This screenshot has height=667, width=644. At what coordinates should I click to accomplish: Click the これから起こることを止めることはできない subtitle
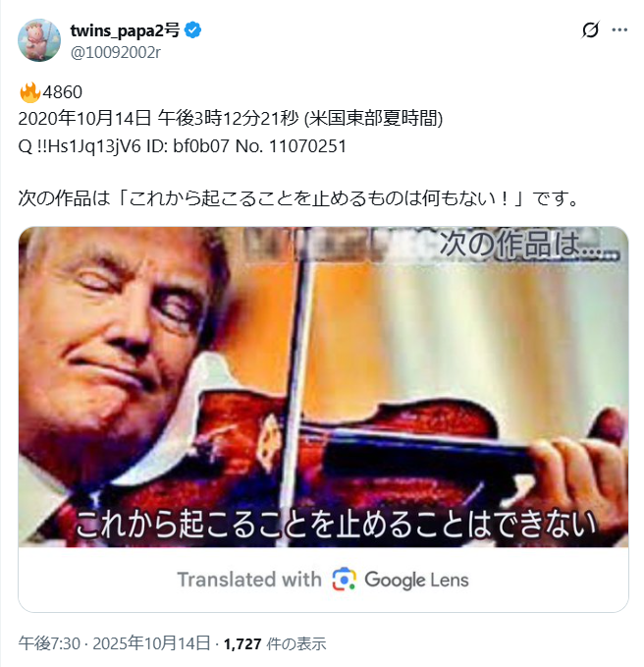pyautogui.click(x=336, y=525)
